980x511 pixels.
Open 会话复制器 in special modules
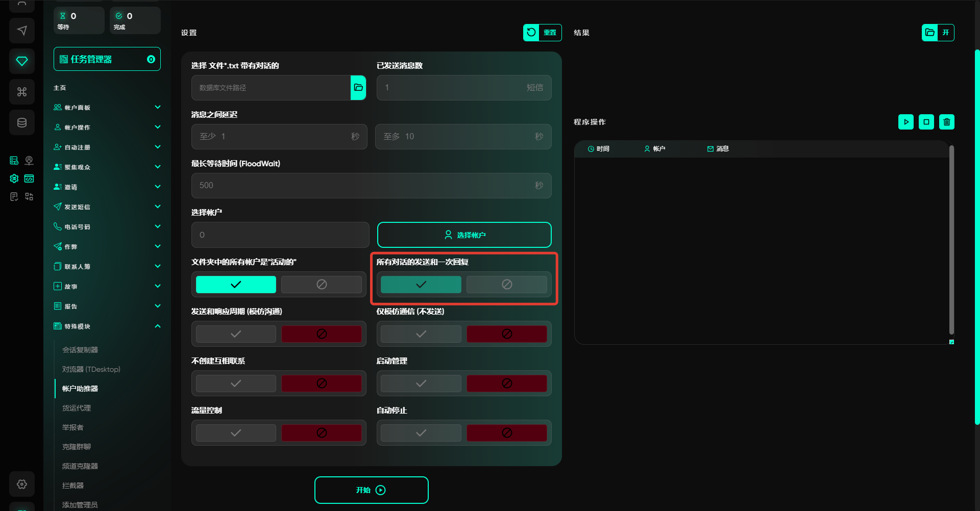click(80, 350)
